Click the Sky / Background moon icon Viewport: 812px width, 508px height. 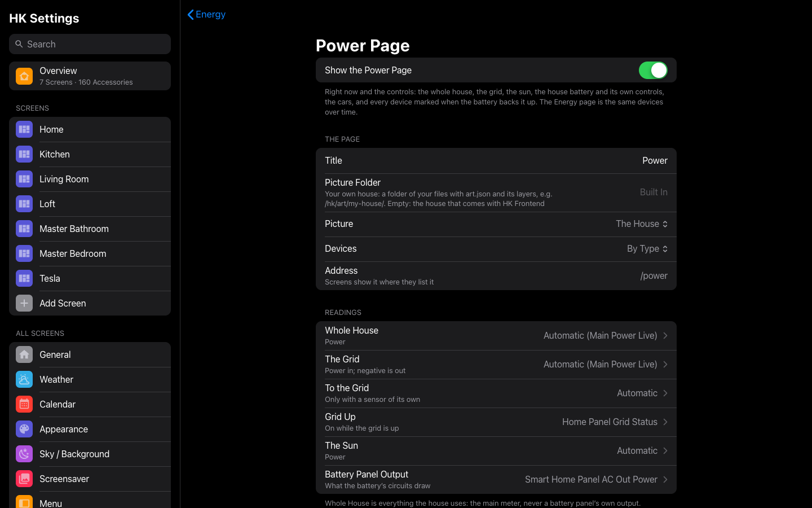(x=24, y=454)
